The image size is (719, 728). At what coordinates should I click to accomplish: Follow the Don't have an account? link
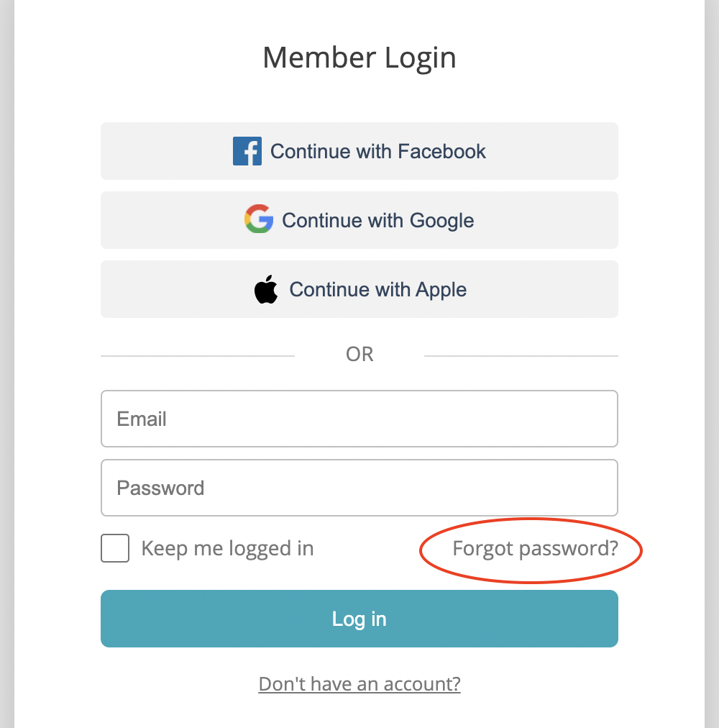click(x=359, y=683)
